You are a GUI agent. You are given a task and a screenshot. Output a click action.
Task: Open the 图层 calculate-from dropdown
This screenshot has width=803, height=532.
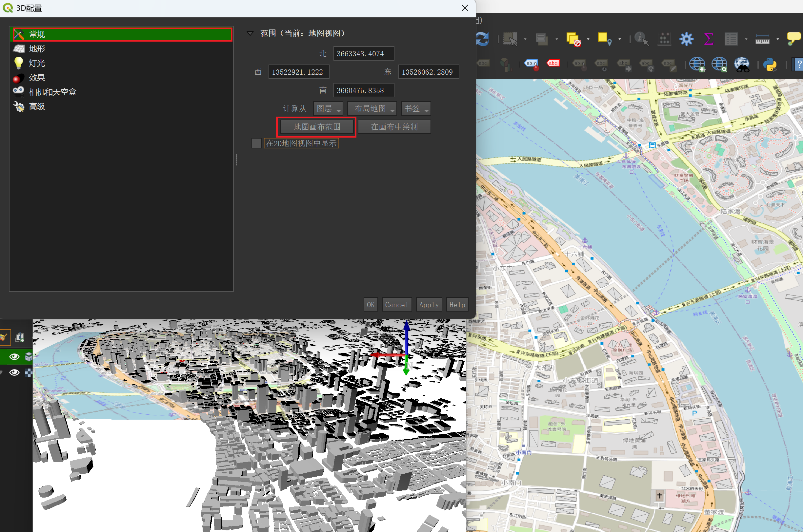(x=328, y=108)
